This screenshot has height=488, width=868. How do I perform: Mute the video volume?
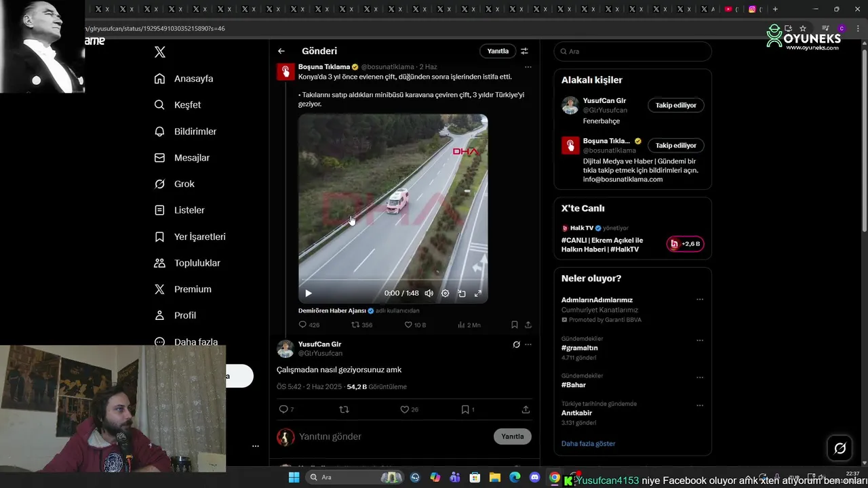click(429, 293)
